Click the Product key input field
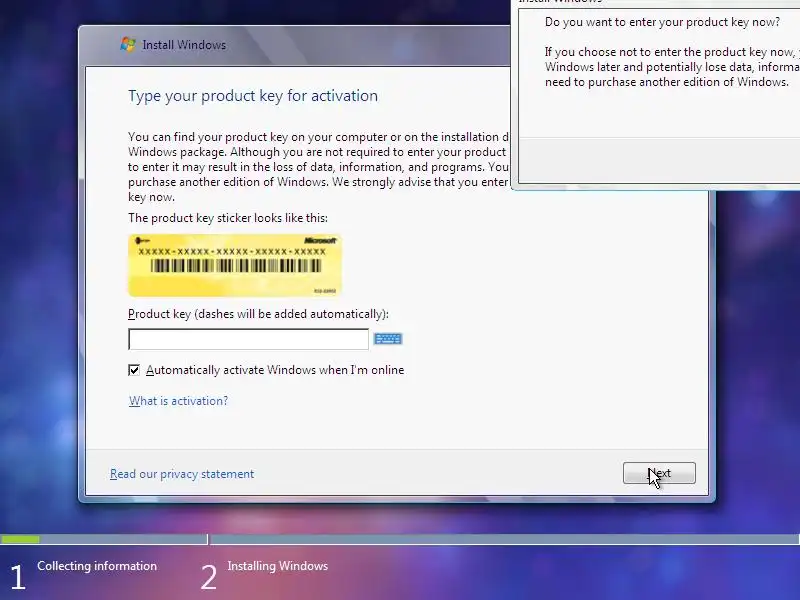The height and width of the screenshot is (600, 800). (248, 339)
